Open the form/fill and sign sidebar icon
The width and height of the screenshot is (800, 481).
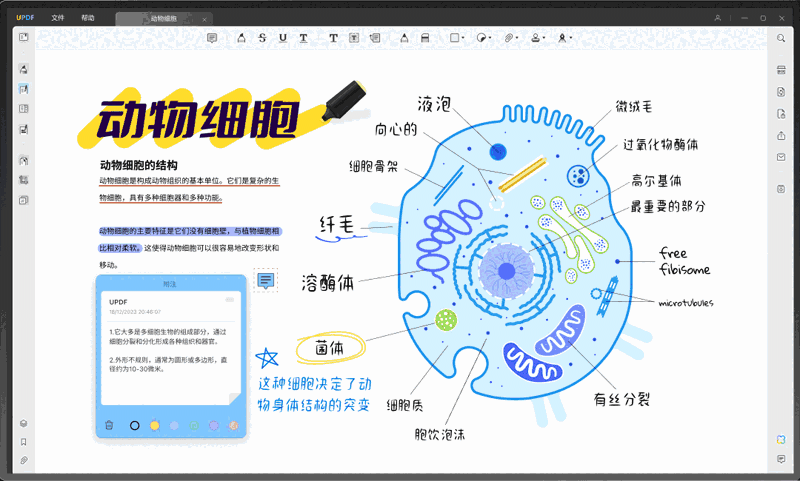coord(23,129)
